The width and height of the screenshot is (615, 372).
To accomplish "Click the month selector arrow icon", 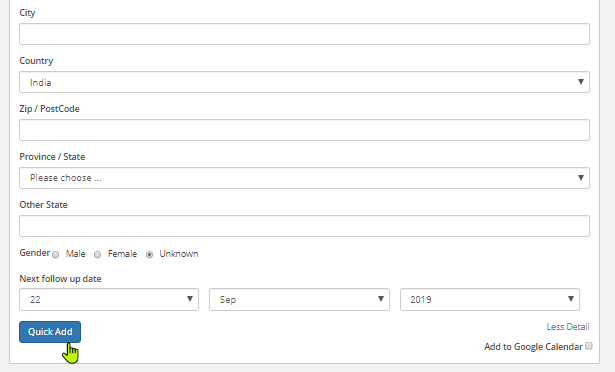I will point(380,299).
